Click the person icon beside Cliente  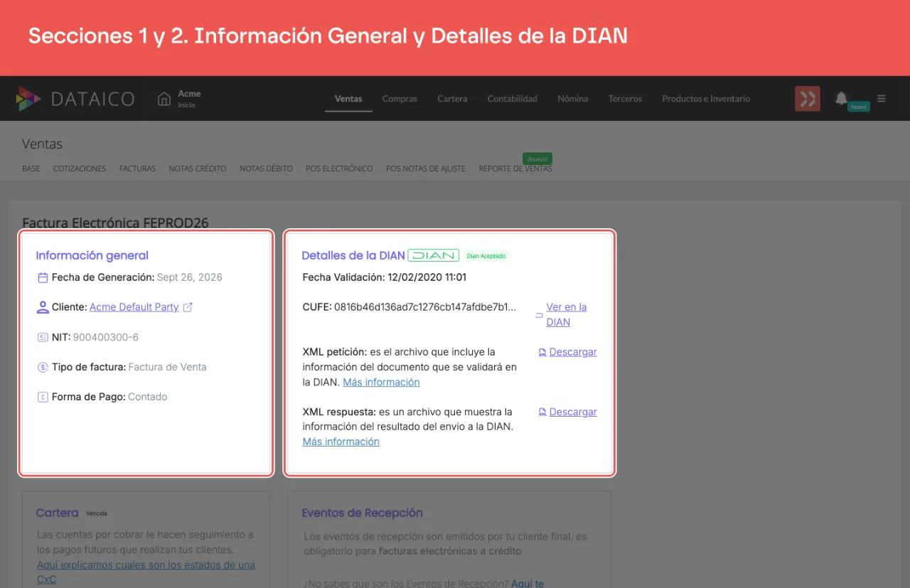coord(43,307)
